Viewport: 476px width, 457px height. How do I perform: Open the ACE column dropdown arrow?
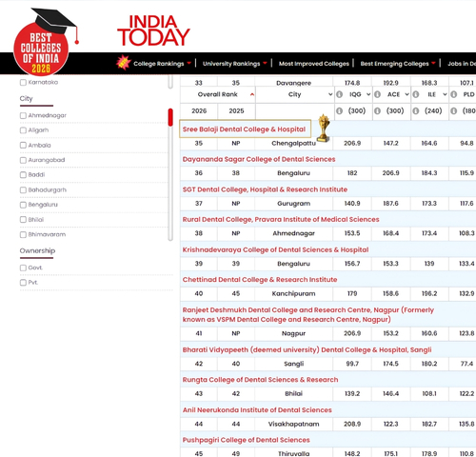click(x=407, y=94)
